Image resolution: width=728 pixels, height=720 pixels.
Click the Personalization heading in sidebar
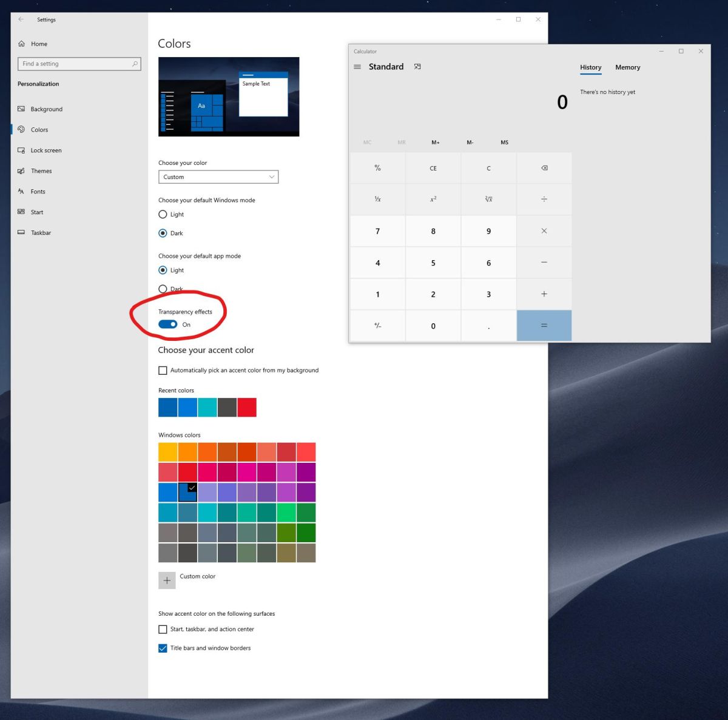point(38,84)
